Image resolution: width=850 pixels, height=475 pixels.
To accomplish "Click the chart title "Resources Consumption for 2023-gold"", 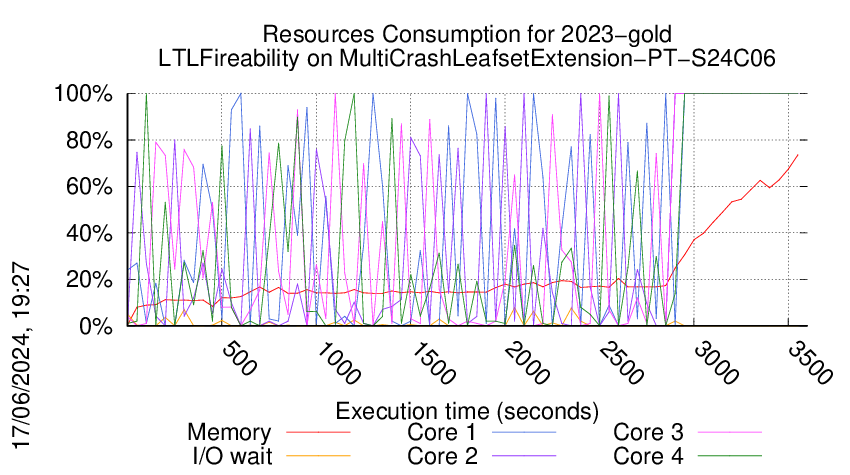I will pos(467,34).
